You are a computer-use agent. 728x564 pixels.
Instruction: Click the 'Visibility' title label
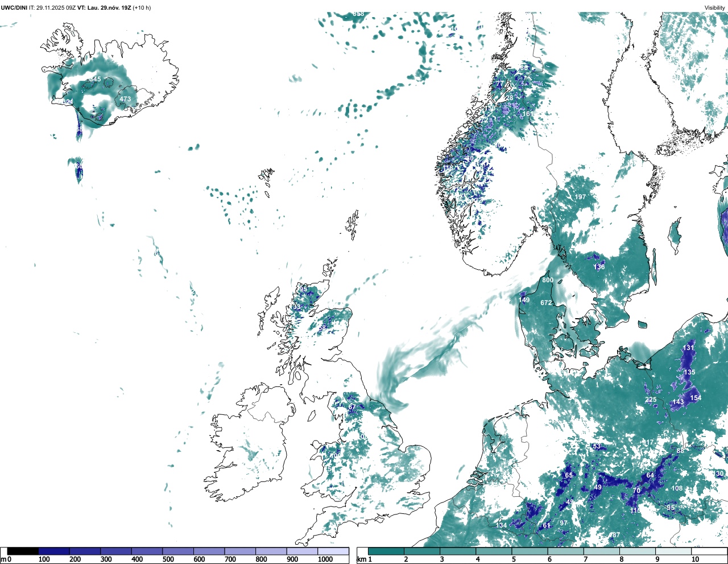pyautogui.click(x=714, y=7)
